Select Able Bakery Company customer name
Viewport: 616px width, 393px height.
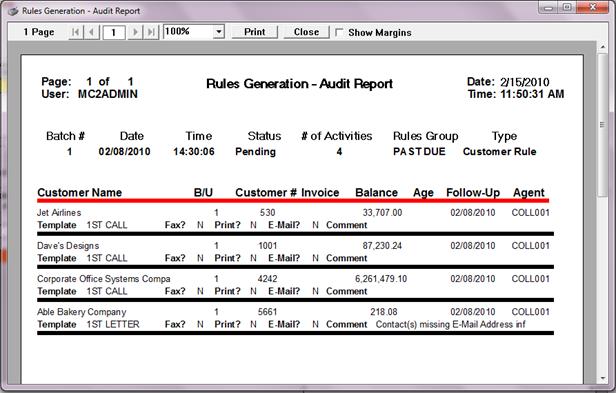pos(81,312)
